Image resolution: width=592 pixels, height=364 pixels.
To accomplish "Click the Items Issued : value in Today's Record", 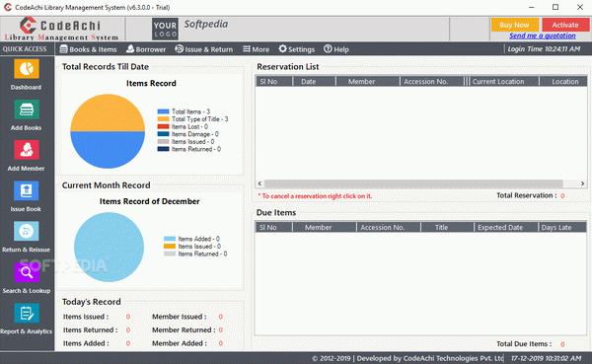I will pos(128,317).
